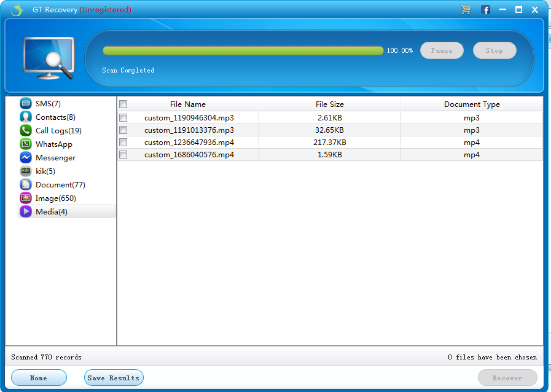Click the SMS category icon
This screenshot has height=392, width=551.
pos(26,103)
